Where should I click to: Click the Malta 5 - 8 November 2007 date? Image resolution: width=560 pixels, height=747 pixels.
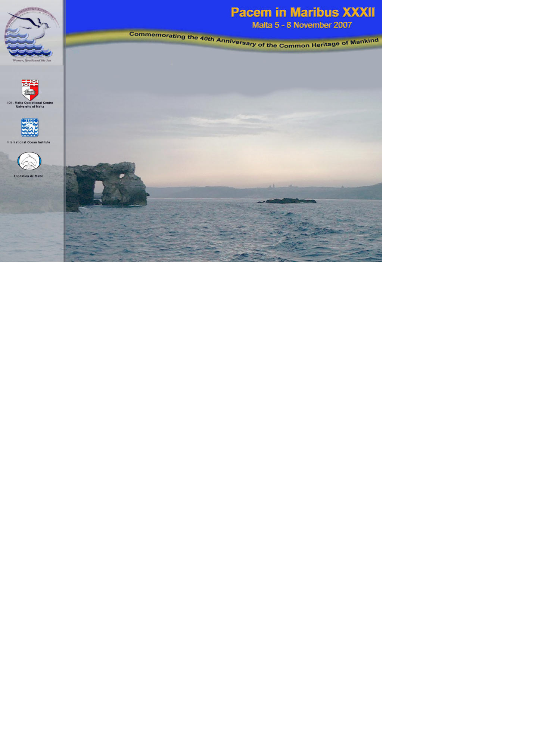[x=302, y=25]
